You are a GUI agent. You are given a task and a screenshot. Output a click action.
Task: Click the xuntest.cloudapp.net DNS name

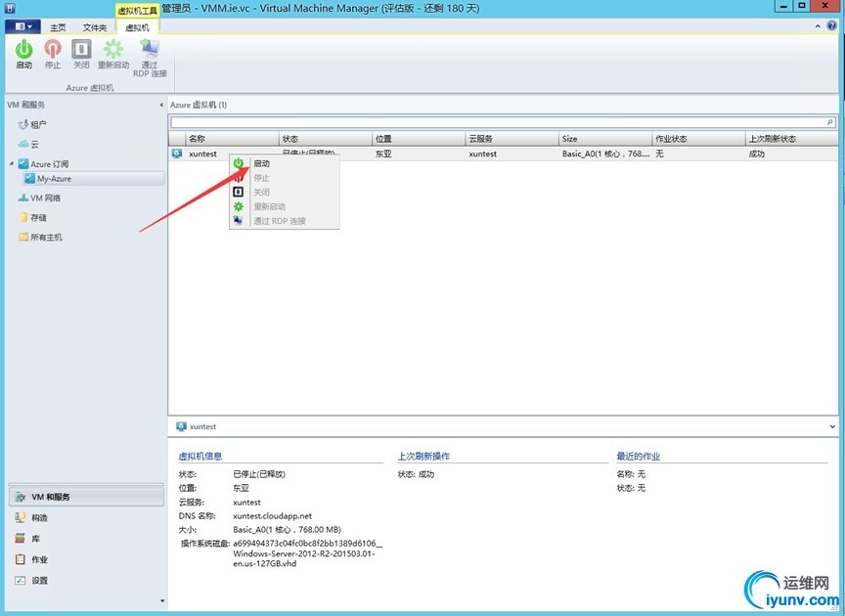272,516
